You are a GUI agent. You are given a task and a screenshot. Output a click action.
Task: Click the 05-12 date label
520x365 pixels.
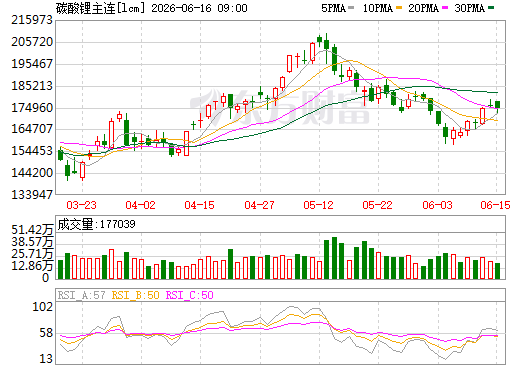[x=318, y=205]
